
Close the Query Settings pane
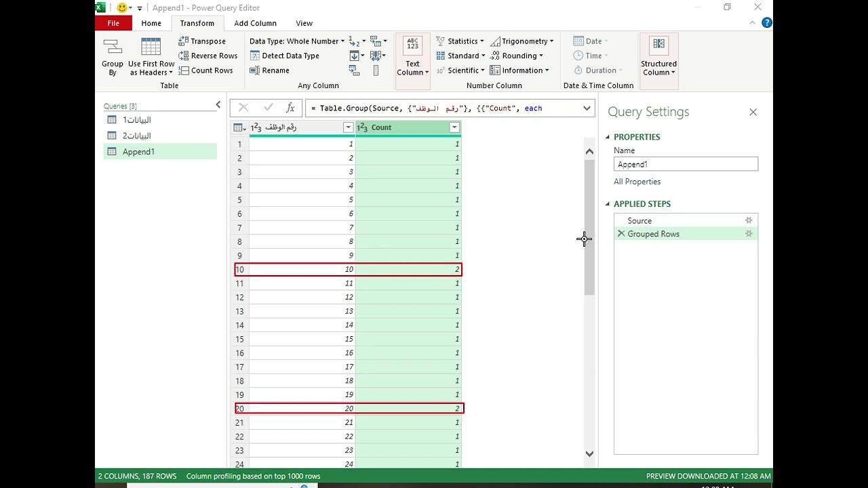point(753,113)
